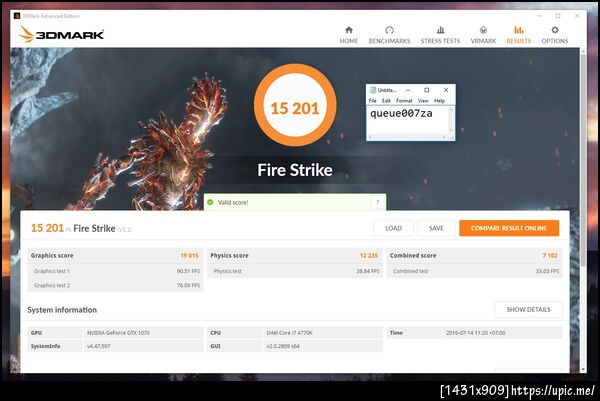
Task: Click the Combined score row
Action: 474,255
